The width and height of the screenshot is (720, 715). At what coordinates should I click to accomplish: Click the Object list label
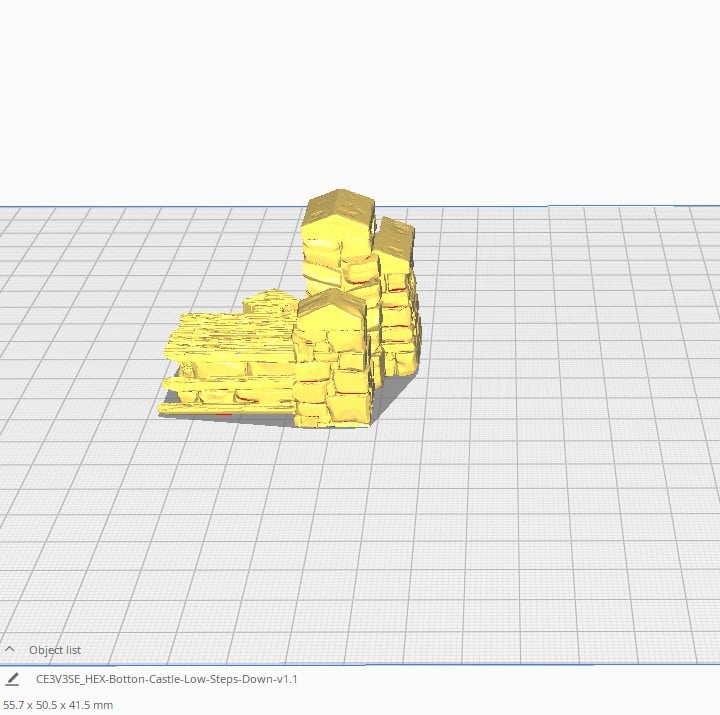click(x=55, y=650)
